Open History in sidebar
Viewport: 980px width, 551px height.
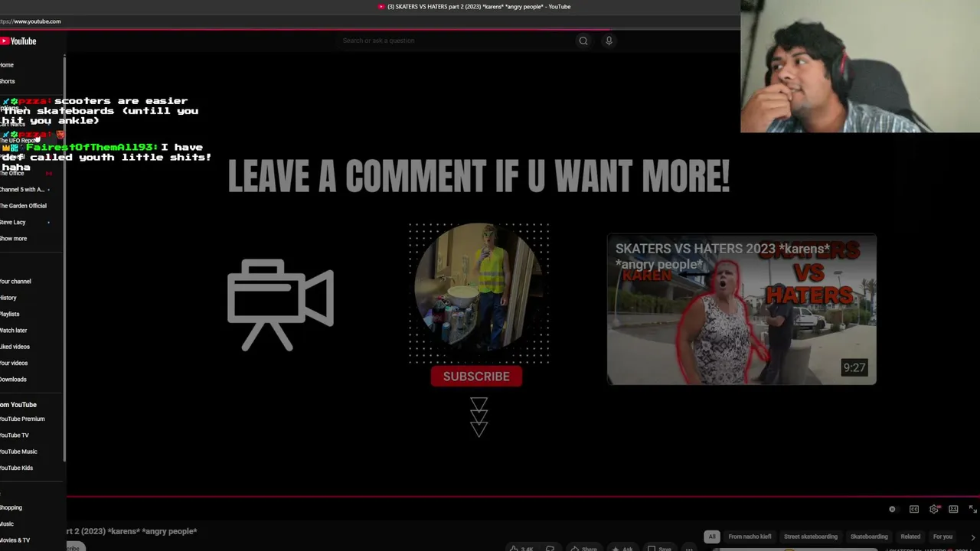8,298
